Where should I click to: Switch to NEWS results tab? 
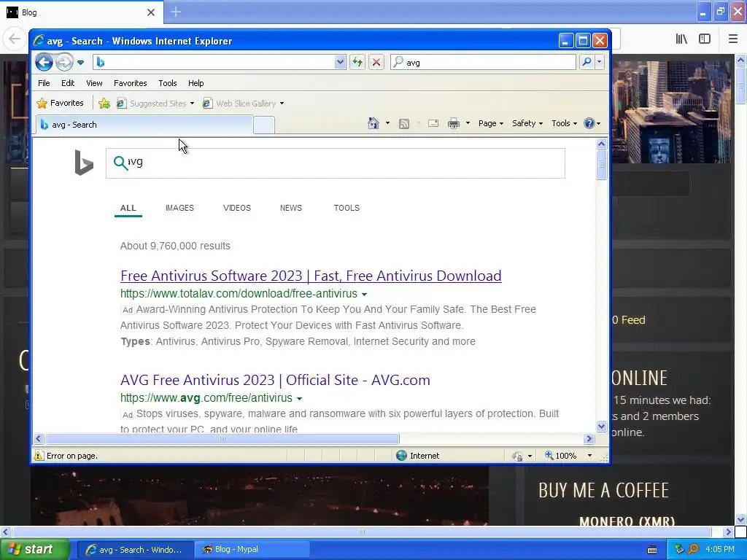(x=290, y=208)
